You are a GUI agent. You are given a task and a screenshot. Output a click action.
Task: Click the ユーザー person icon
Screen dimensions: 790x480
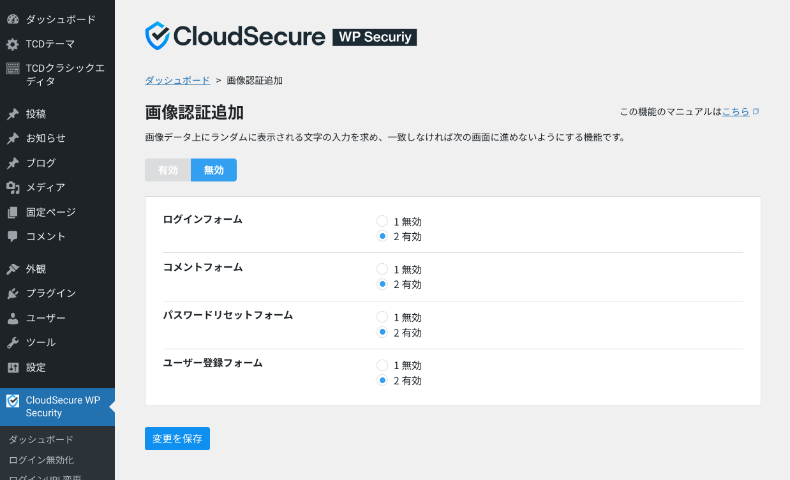coord(13,318)
